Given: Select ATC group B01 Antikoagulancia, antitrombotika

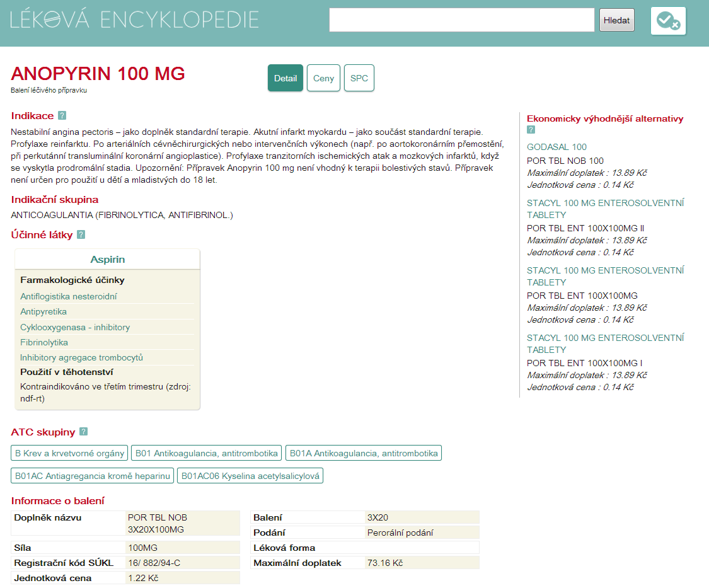Looking at the screenshot, I should tap(207, 453).
